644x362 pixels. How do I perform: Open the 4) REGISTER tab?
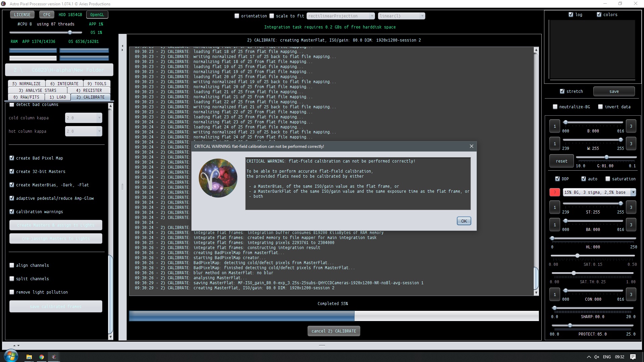pos(89,90)
